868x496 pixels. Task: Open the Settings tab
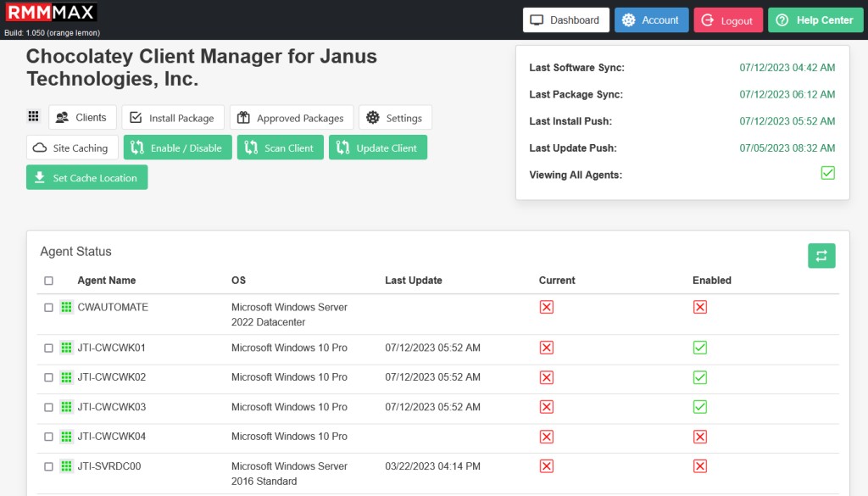[x=395, y=116]
